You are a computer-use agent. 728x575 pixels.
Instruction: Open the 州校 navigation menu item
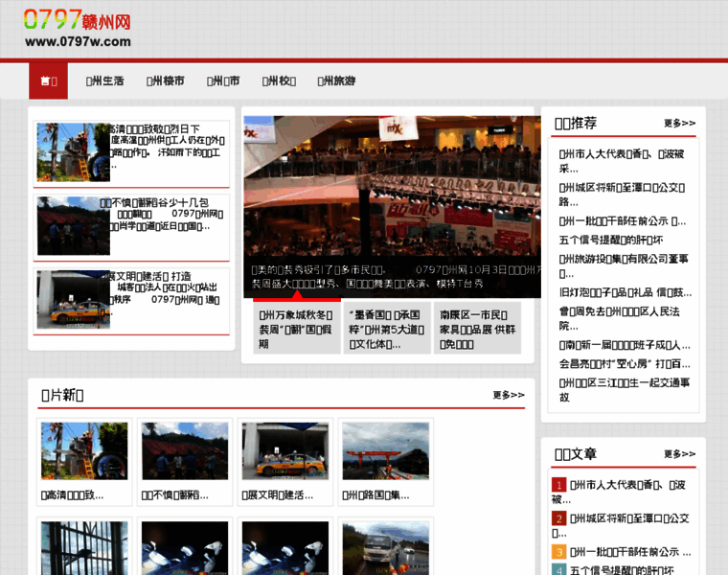[x=279, y=81]
